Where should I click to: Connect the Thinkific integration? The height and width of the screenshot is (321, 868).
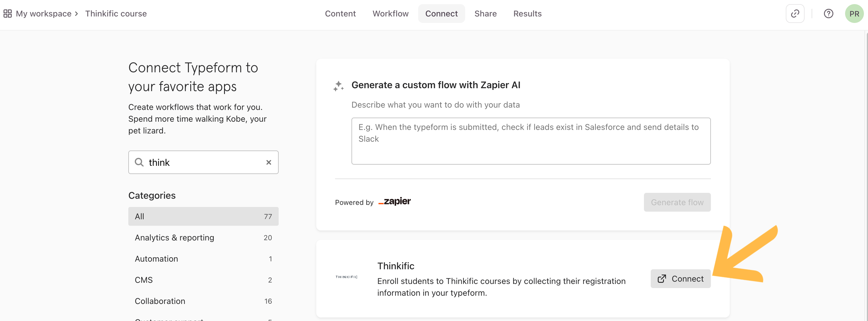click(680, 278)
